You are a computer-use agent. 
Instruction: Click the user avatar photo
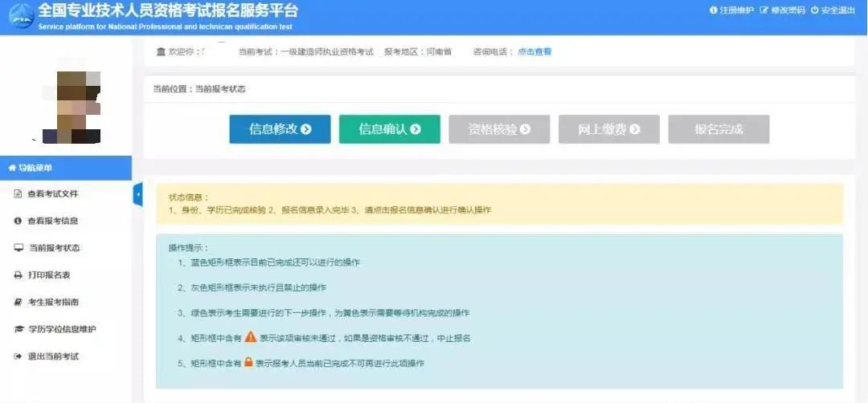point(72,107)
